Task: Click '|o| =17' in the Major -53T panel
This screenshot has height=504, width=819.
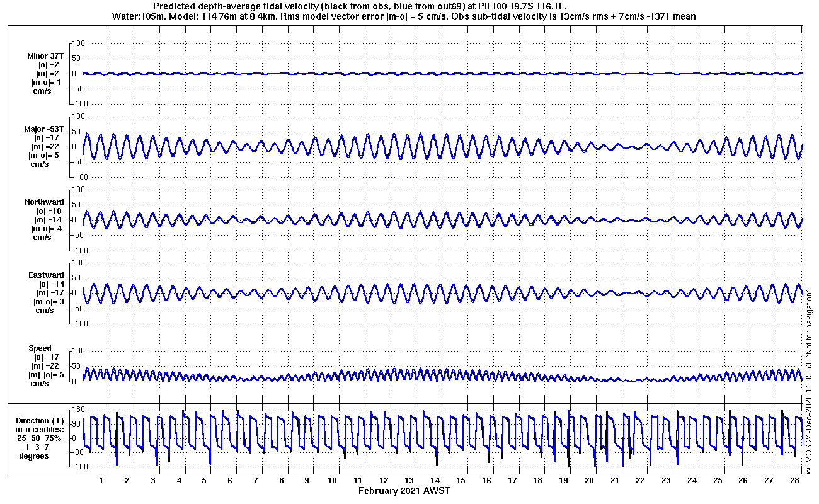Action: pyautogui.click(x=48, y=138)
